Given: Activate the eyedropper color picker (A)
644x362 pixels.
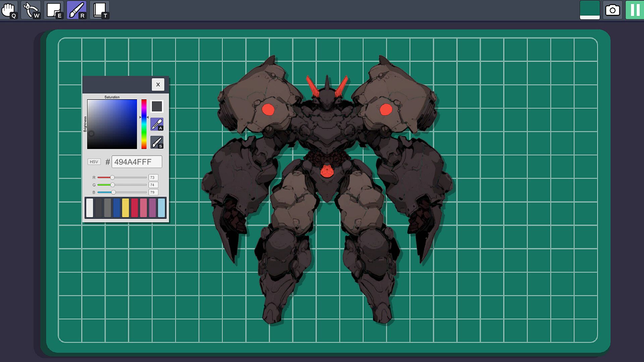Looking at the screenshot, I should point(157,124).
